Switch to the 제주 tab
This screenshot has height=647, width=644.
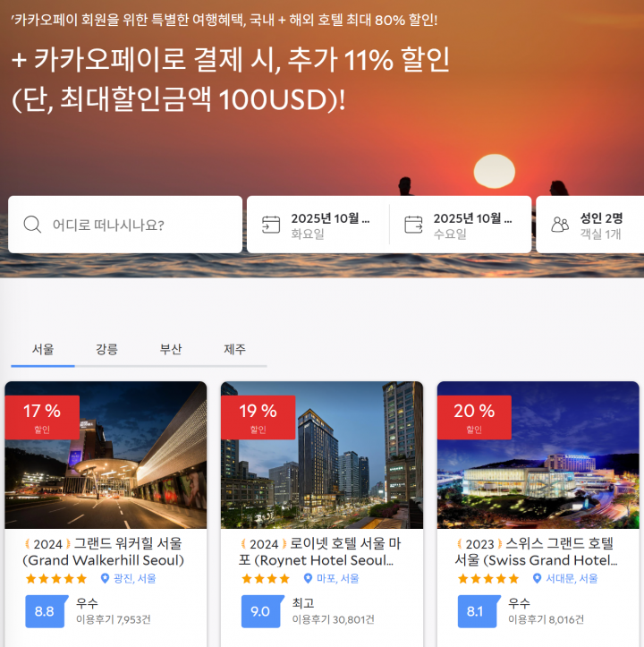(x=234, y=349)
